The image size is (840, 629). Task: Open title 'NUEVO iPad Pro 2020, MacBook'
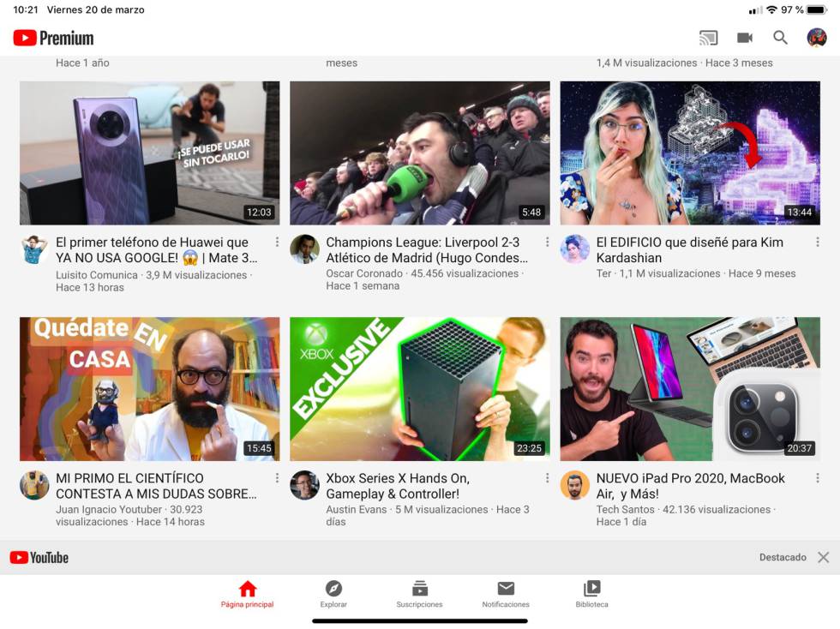[691, 485]
